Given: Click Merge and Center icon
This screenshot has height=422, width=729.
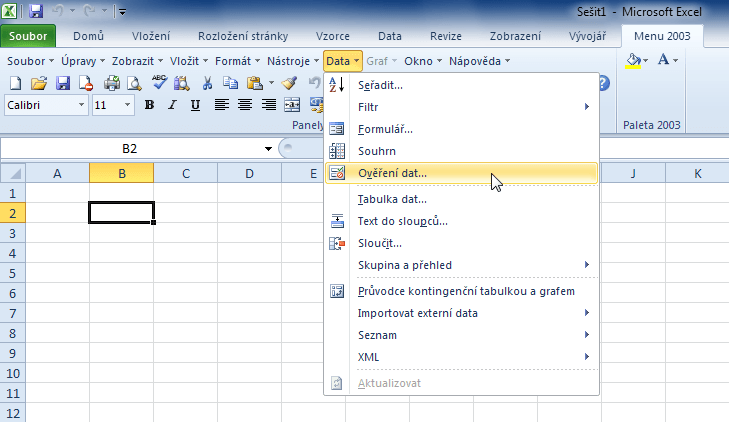Looking at the screenshot, I should coord(292,105).
